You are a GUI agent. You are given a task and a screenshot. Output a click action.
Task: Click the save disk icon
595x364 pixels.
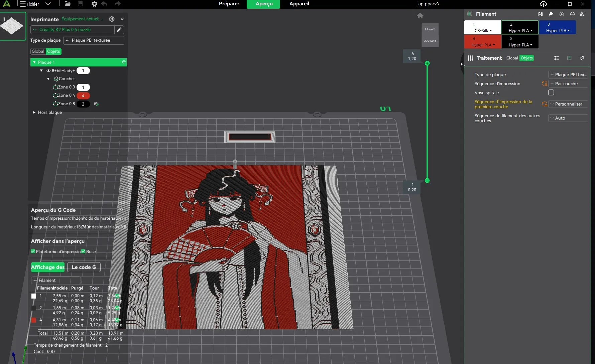[x=80, y=4]
